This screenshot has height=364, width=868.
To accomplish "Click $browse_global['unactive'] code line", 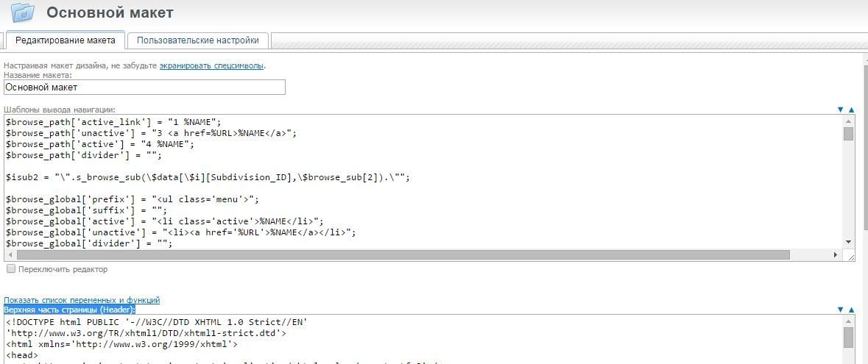I will tap(181, 233).
